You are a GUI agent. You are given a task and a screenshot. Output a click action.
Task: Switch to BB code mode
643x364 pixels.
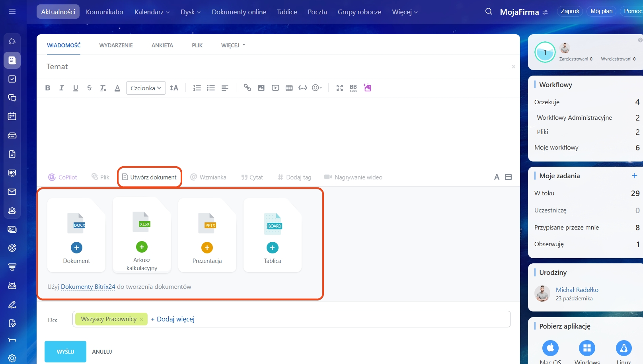[x=353, y=88]
